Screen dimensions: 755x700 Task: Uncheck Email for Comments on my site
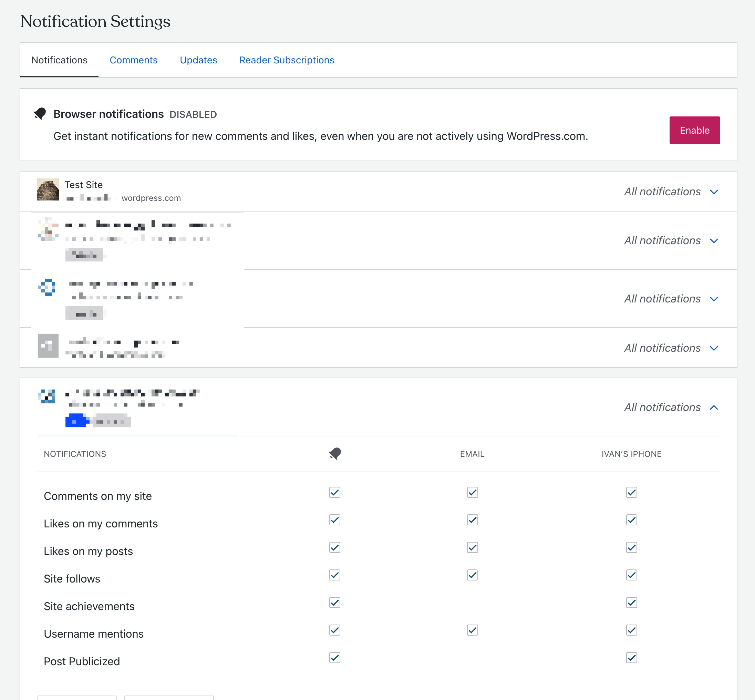tap(472, 492)
